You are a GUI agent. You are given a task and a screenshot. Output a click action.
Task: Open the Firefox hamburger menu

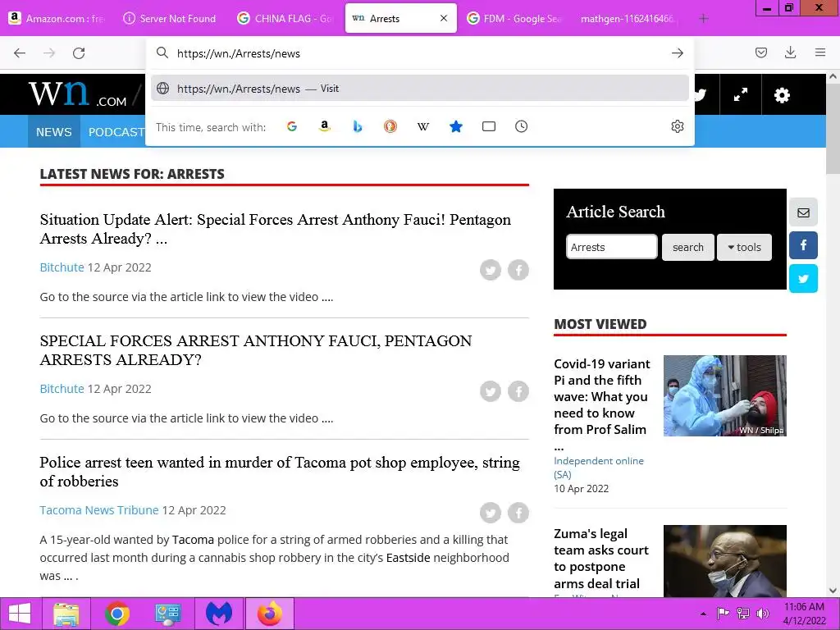[x=820, y=52]
